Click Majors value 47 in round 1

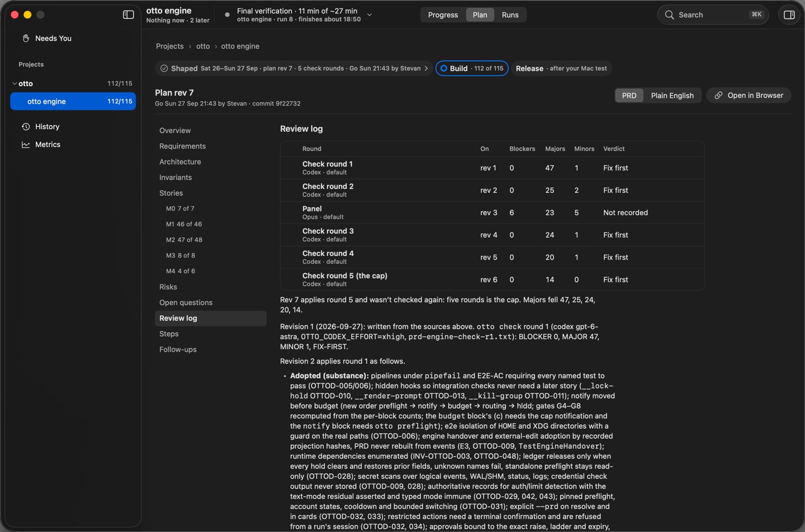[x=550, y=168]
